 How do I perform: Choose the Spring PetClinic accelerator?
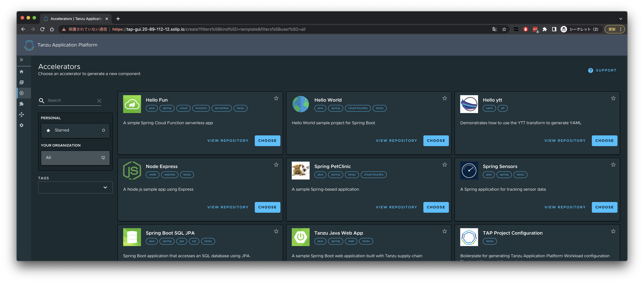[436, 207]
